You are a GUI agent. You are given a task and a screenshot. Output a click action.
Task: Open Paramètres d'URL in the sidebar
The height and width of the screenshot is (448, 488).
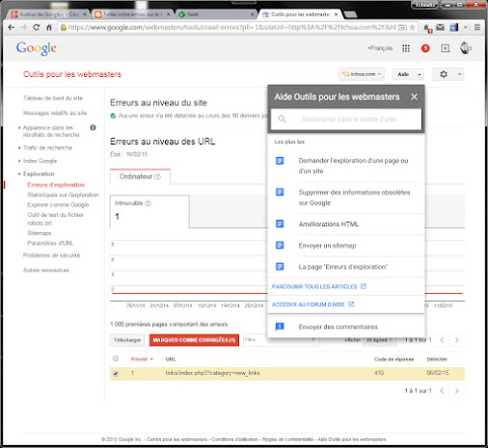50,243
